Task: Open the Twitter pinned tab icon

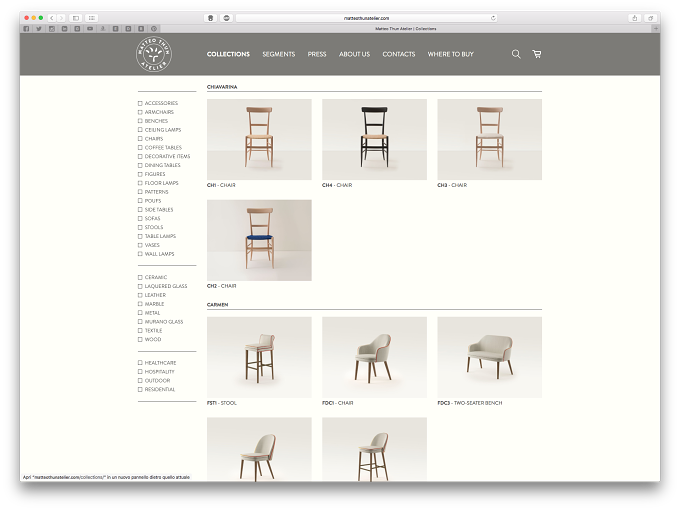Action: coord(39,29)
